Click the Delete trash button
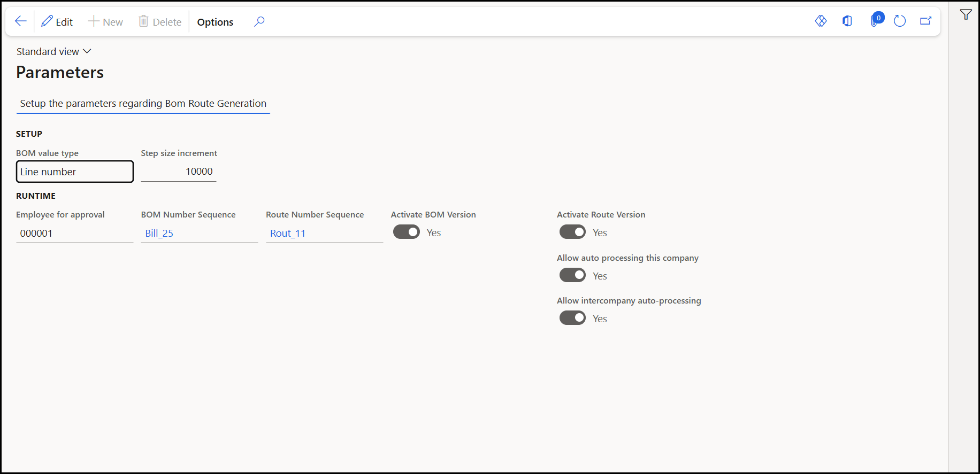 coord(160,22)
